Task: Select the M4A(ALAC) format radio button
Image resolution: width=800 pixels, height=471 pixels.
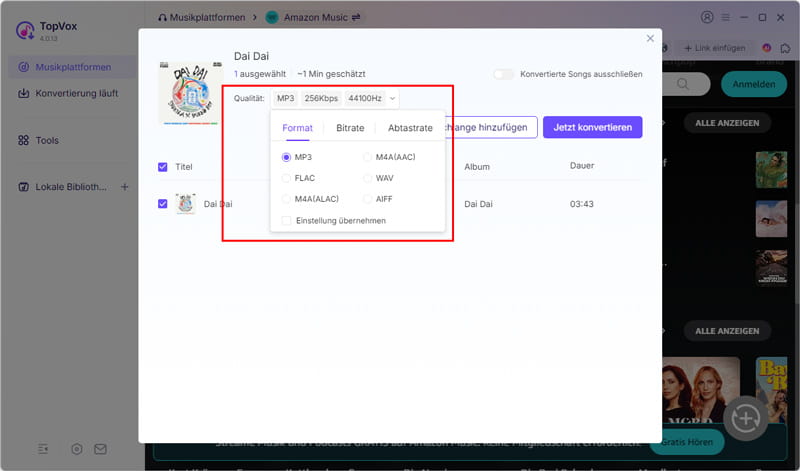Action: (286, 199)
